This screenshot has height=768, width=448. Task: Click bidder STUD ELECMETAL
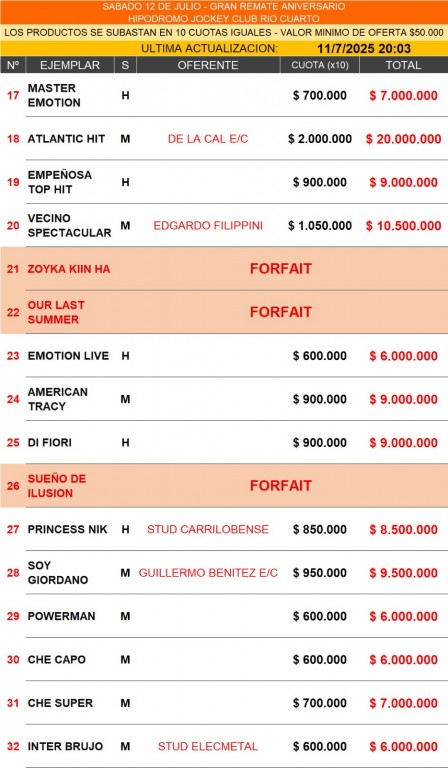pos(208,746)
